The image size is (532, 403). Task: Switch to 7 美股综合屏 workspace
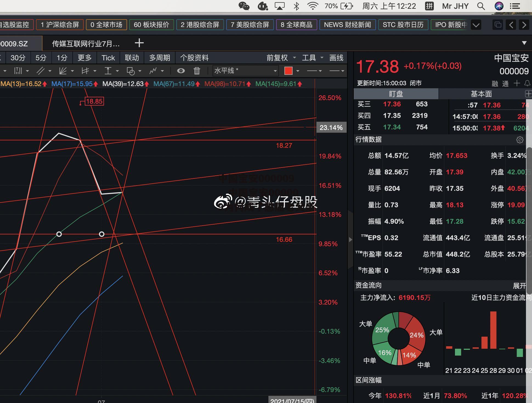250,25
